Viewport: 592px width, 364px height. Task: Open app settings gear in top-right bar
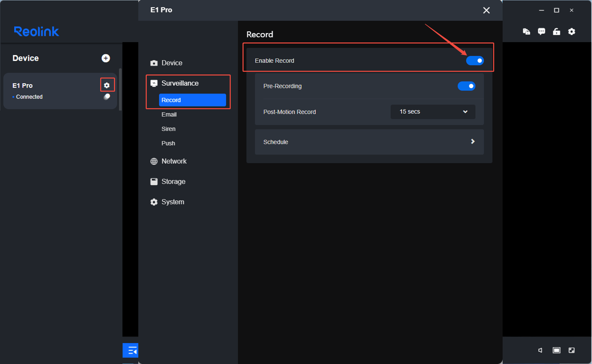(571, 31)
